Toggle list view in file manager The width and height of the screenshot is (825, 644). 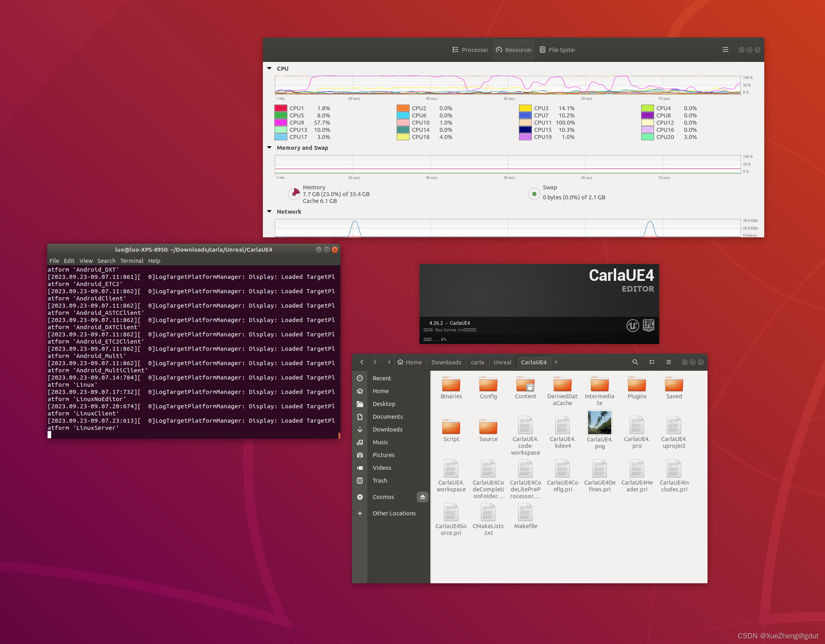pyautogui.click(x=652, y=362)
